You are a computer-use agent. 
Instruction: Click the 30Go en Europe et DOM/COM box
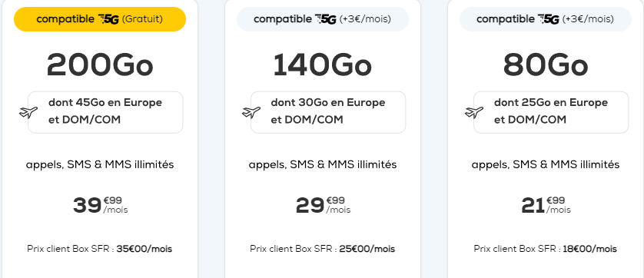tap(328, 112)
